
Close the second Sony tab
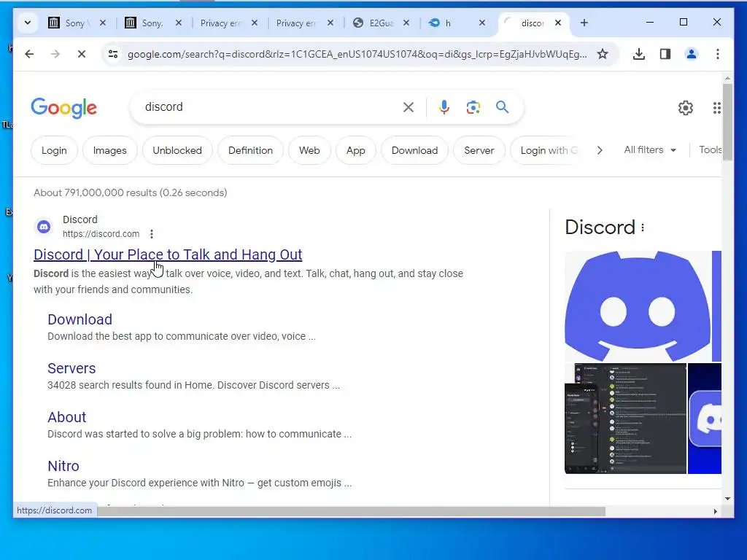tap(179, 23)
